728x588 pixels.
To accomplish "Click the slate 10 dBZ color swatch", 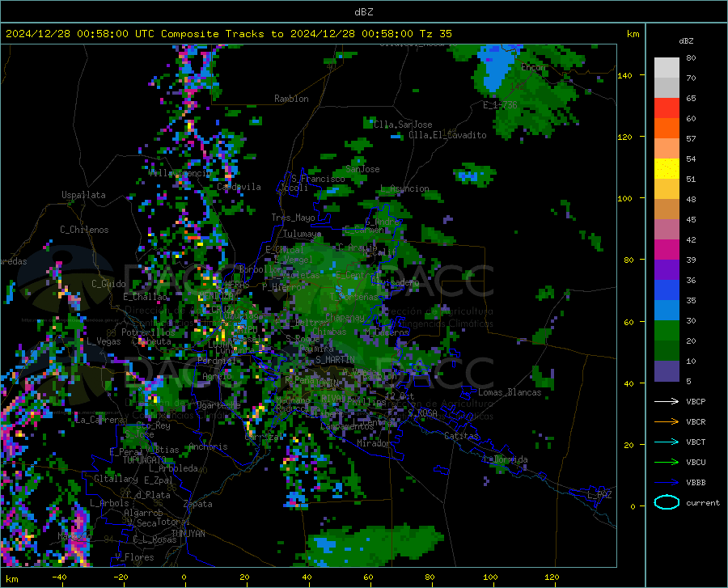I will pos(667,371).
